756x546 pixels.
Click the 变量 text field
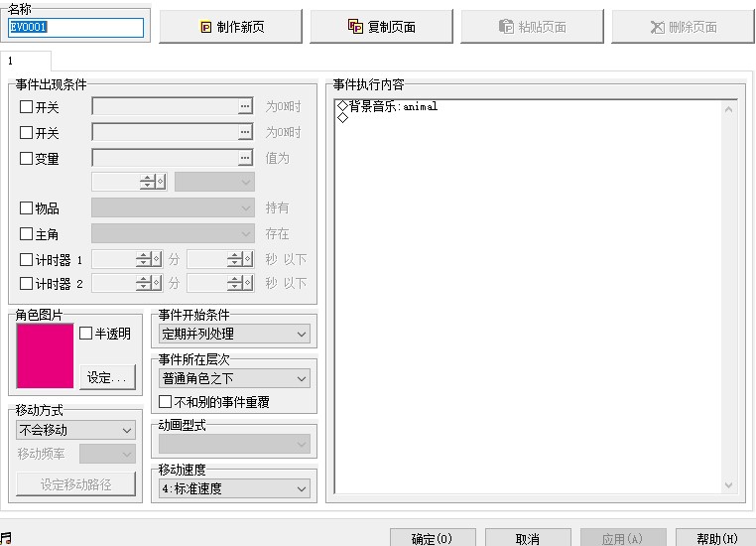(166, 158)
